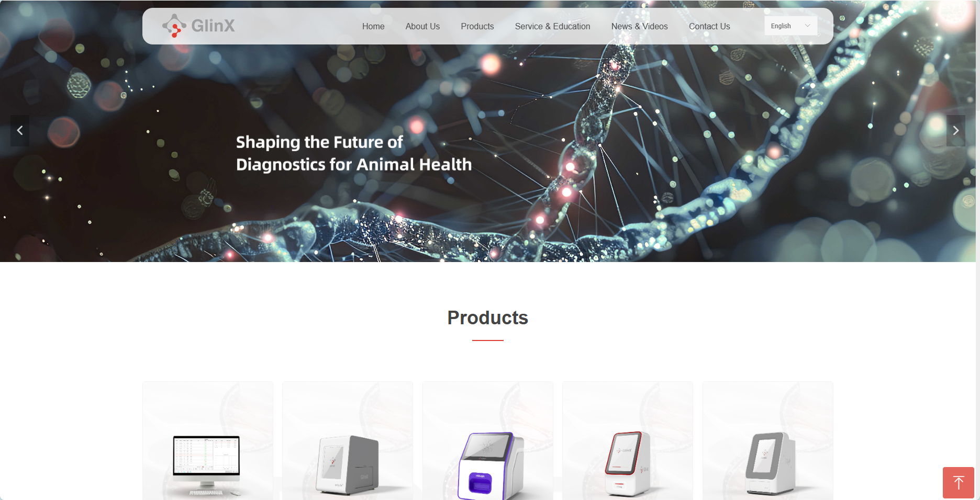Go to the Home page link
Screen dimensions: 980x500
[373, 26]
